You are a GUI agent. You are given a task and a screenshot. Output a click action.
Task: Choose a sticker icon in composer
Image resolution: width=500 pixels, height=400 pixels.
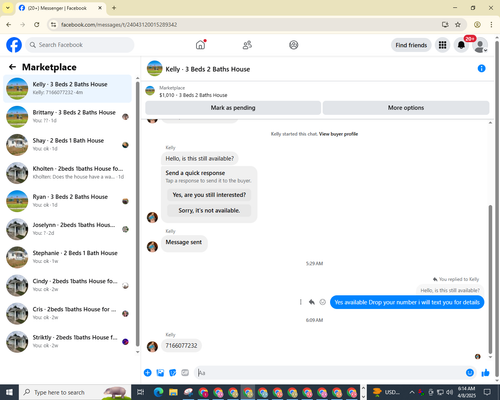click(x=173, y=373)
